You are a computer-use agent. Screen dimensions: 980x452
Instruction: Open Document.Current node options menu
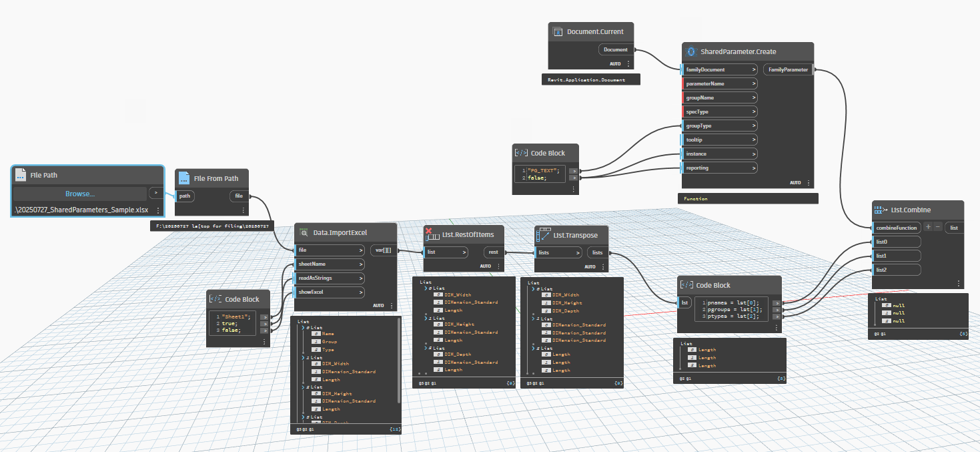[x=628, y=63]
